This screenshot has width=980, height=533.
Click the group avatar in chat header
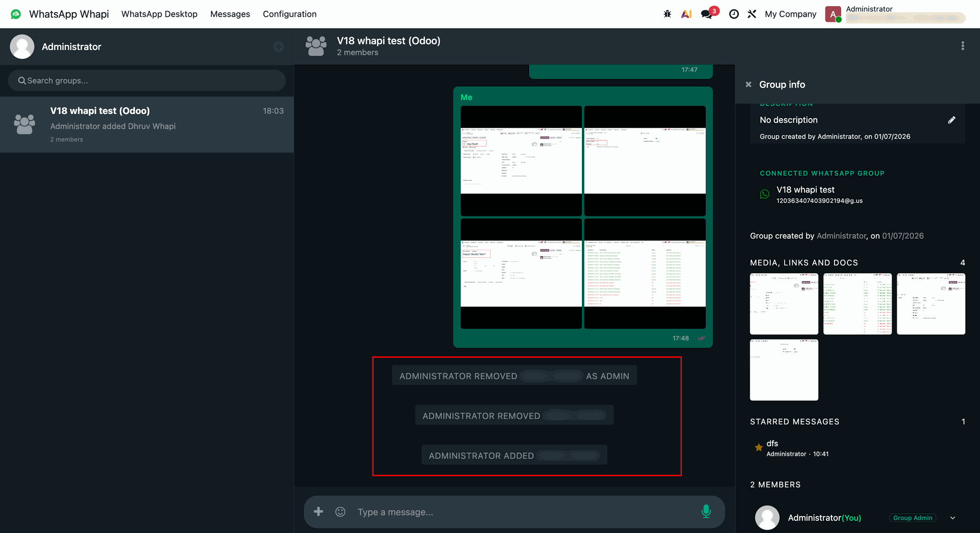click(x=316, y=46)
